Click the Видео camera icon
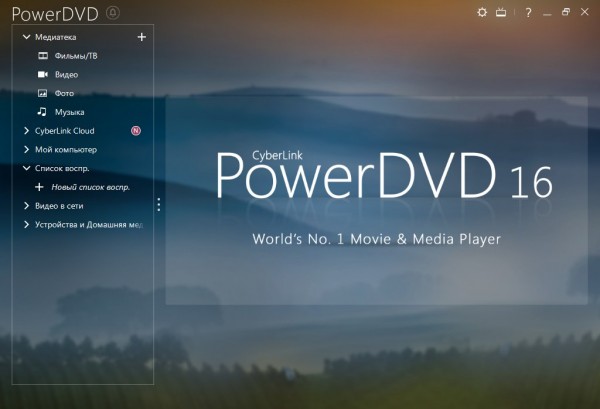 click(42, 74)
